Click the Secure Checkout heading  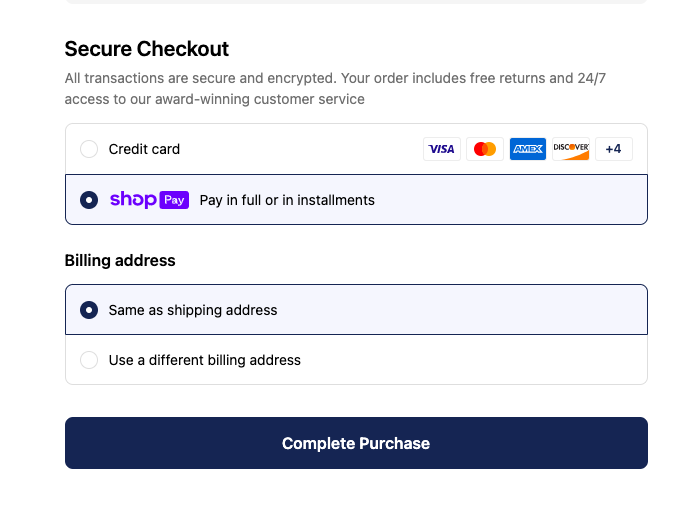pos(147,49)
